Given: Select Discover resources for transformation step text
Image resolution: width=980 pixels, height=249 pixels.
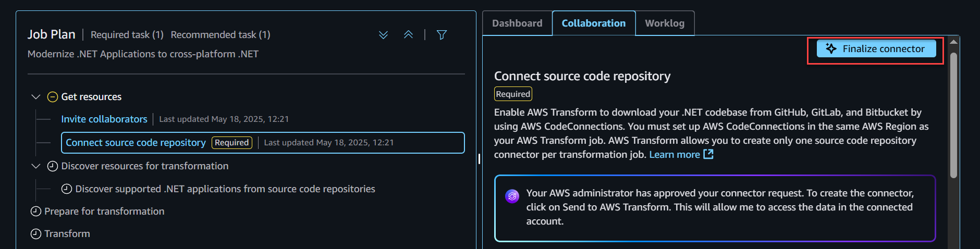Looking at the screenshot, I should click(x=145, y=166).
